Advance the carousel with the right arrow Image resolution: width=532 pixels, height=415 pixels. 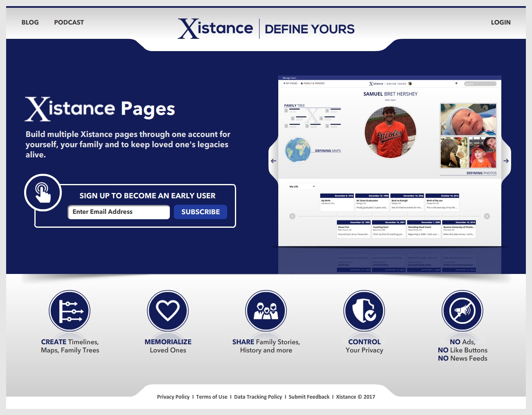(506, 161)
